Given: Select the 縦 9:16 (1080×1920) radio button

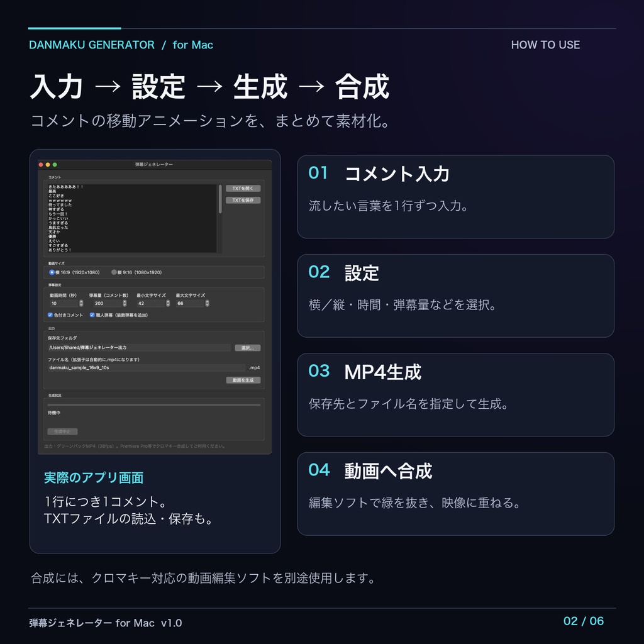Looking at the screenshot, I should 114,272.
